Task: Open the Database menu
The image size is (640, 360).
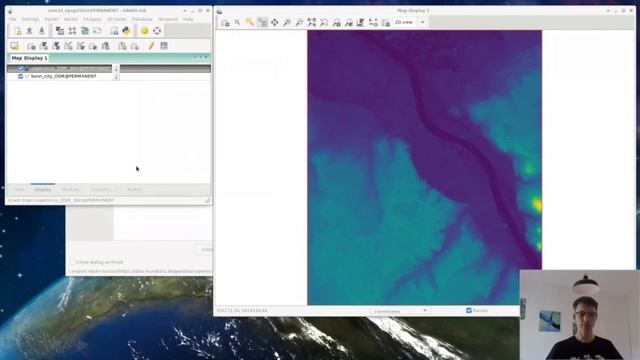Action: (x=142, y=19)
